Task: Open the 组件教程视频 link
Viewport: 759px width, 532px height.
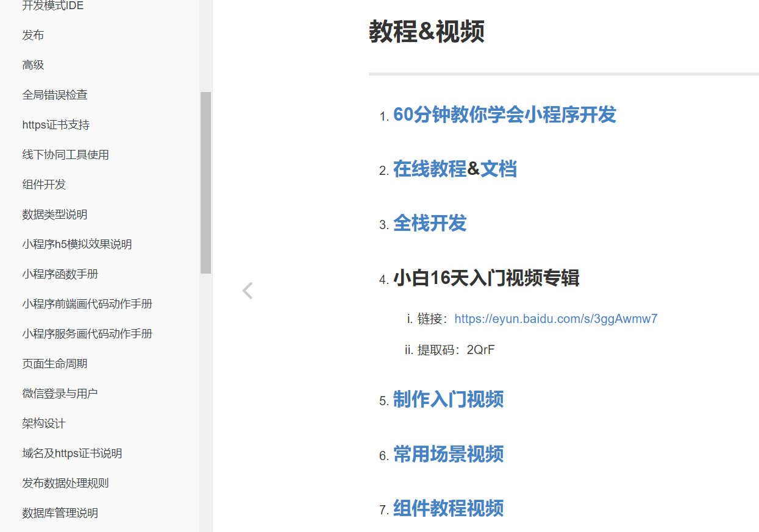Action: (x=448, y=508)
